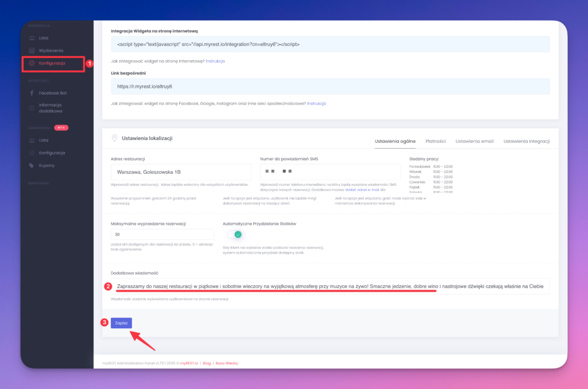Switch to the Ustawienia ogólne tab
588x389 pixels.
395,141
